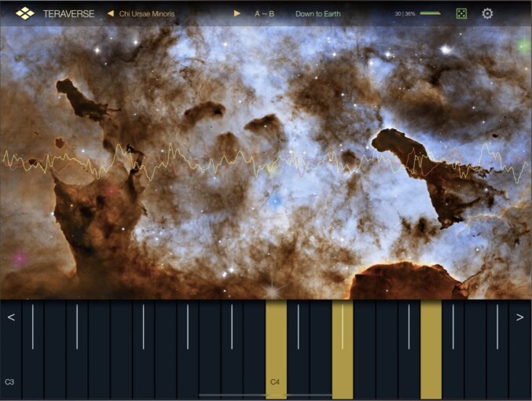Shift keyboard right with the > arrow
This screenshot has height=401, width=532.
pyautogui.click(x=519, y=317)
